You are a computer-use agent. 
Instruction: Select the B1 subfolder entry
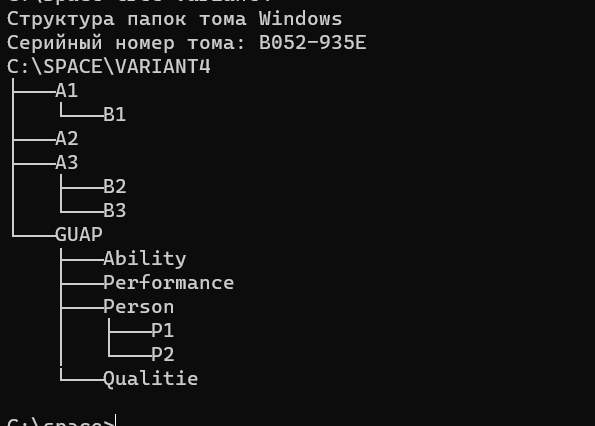[115, 115]
